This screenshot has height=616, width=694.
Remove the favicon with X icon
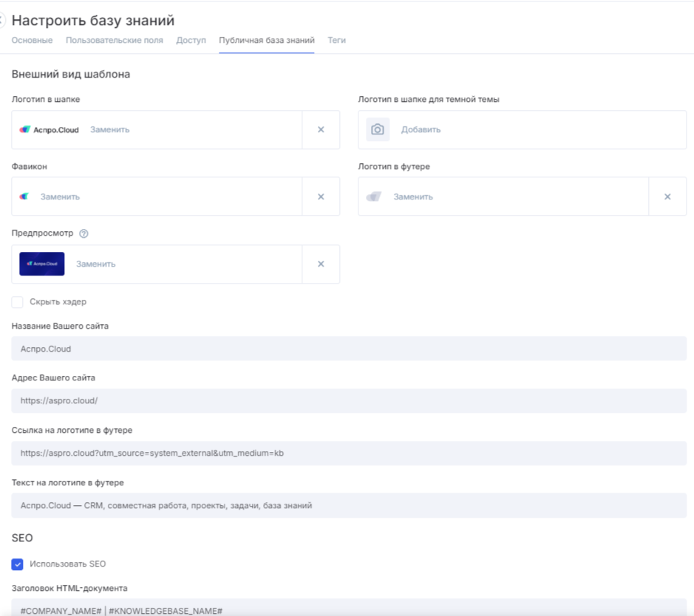click(321, 197)
